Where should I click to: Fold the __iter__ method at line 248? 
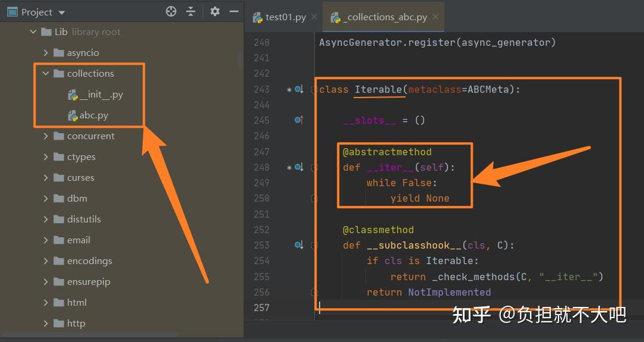tap(315, 167)
